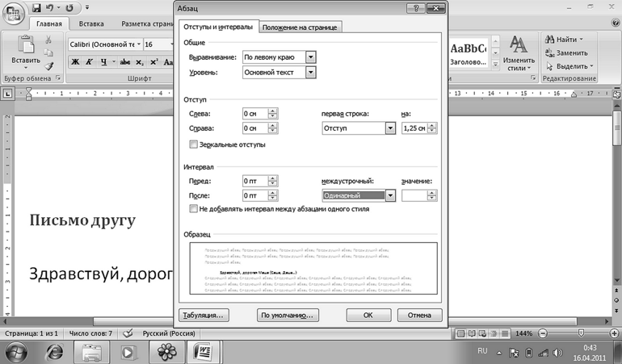The image size is (622, 364).
Task: Expand the styles gallery More arrow
Action: point(495,64)
